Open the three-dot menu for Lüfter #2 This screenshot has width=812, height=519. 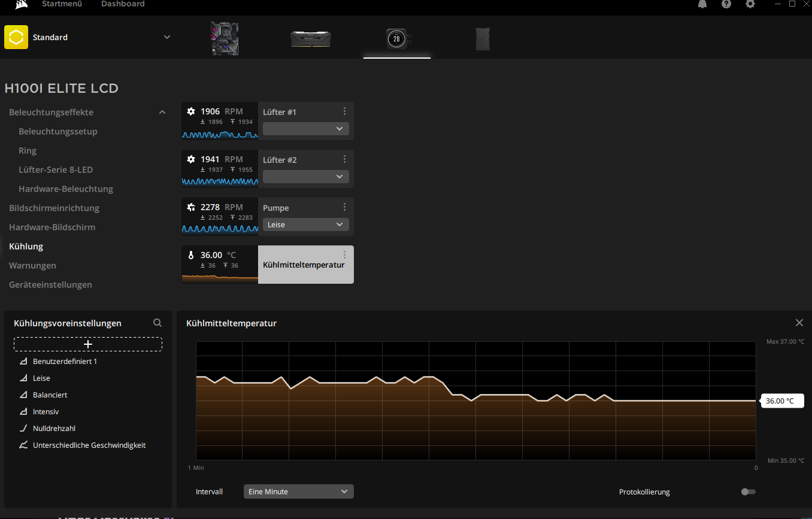(x=344, y=159)
